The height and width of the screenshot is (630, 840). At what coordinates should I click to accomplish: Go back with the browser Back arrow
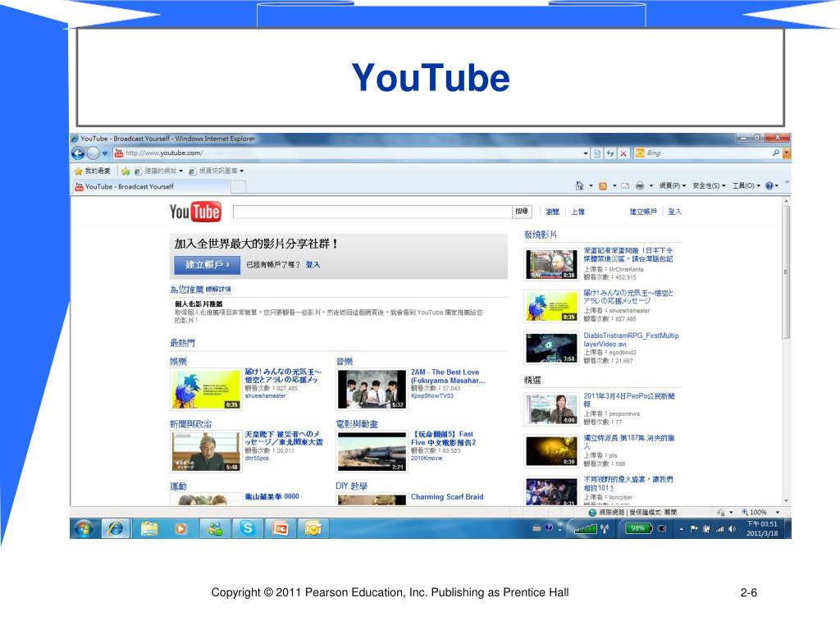(78, 153)
